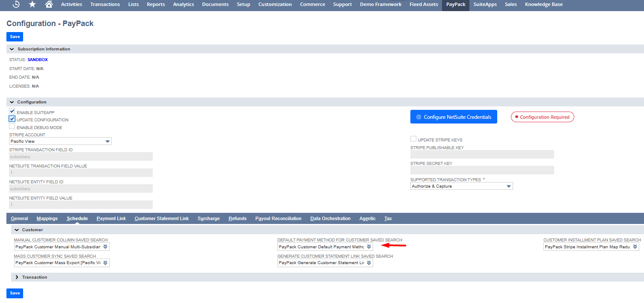Switch to the Tax tab
644x303 pixels.
388,218
